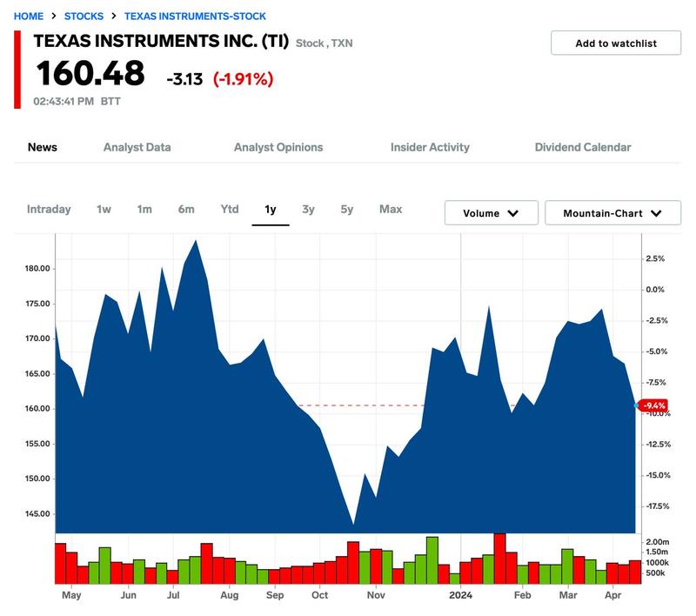Click the 02:43:41 PM timestamp
The width and height of the screenshot is (696, 616).
point(64,101)
